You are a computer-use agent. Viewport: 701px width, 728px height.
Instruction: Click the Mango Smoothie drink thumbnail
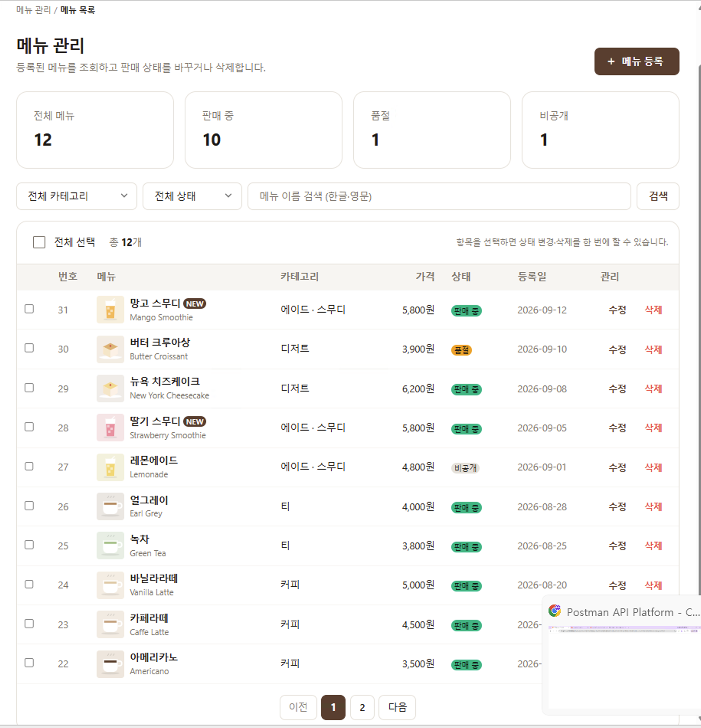coord(110,310)
